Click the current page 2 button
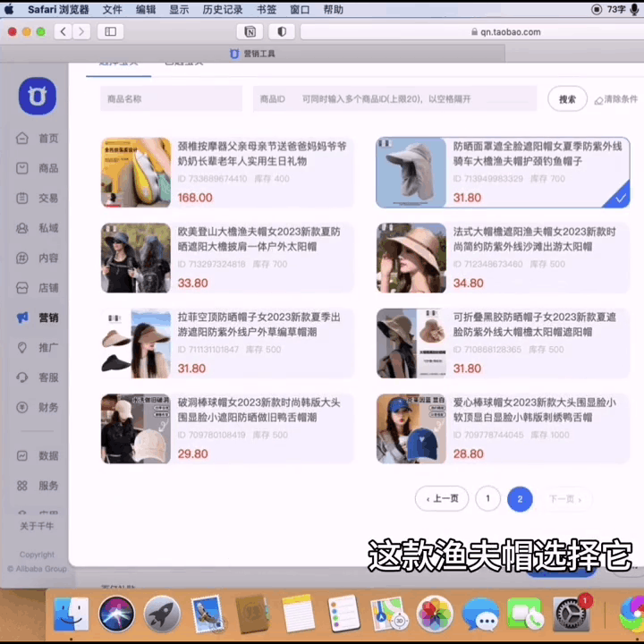 520,499
